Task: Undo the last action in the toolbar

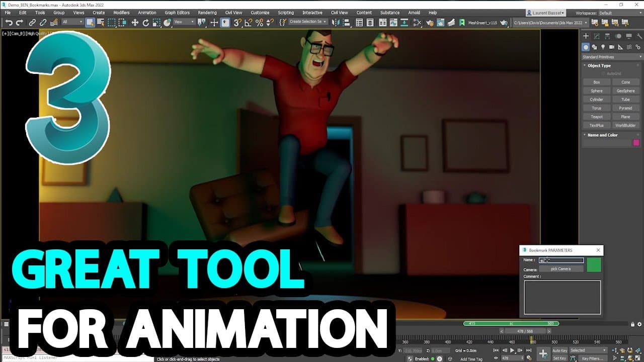Action: (9, 22)
